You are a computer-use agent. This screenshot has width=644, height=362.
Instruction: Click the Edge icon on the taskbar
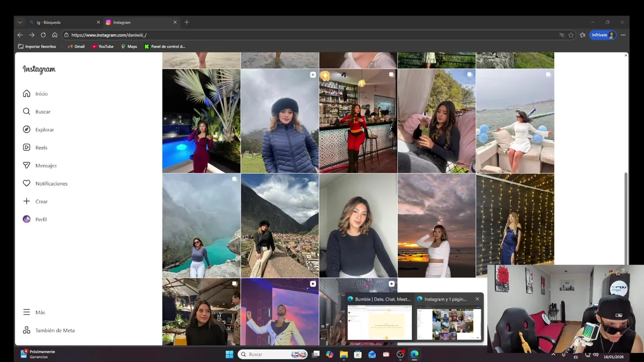coord(414,354)
